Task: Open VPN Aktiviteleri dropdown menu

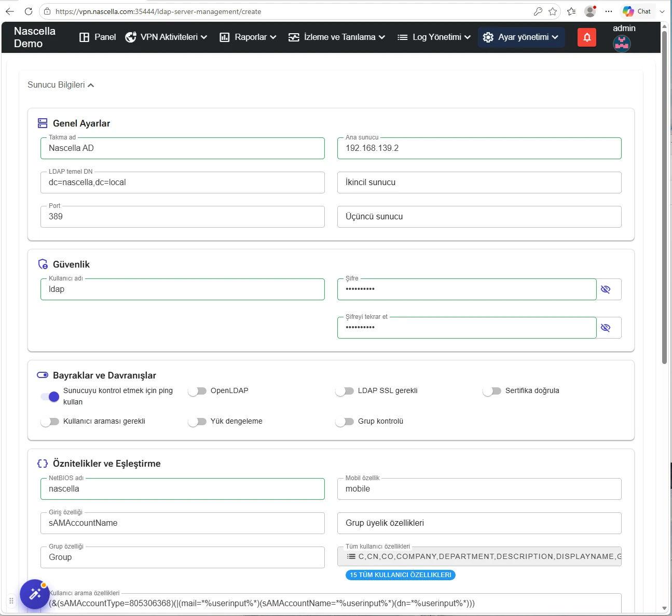Action: point(166,37)
